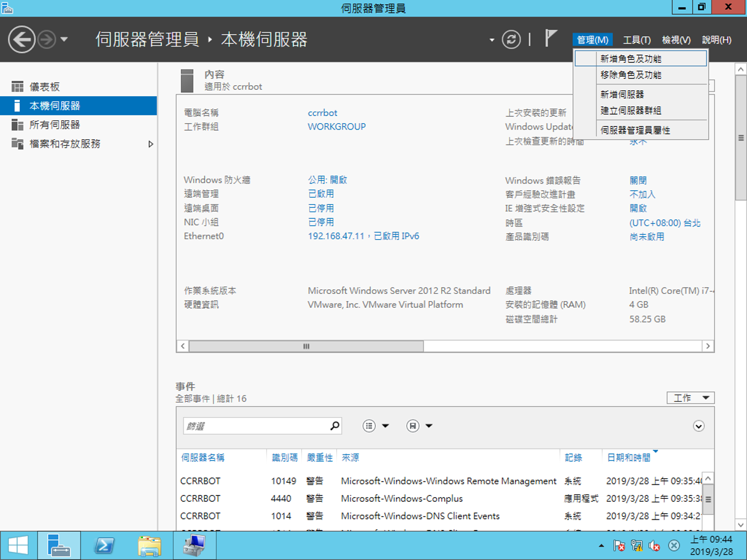
Task: Click 遠端桌面 value 已停用
Action: click(x=320, y=208)
